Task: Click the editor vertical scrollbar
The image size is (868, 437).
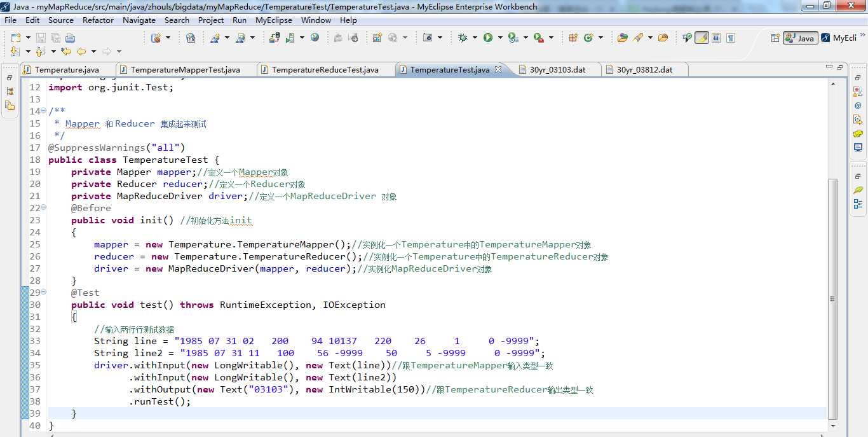Action: click(832, 299)
